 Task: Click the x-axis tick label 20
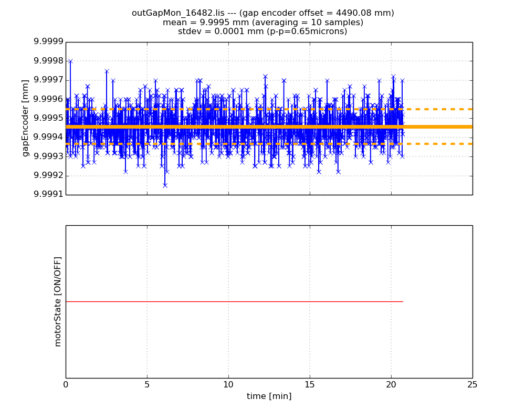[391, 385]
